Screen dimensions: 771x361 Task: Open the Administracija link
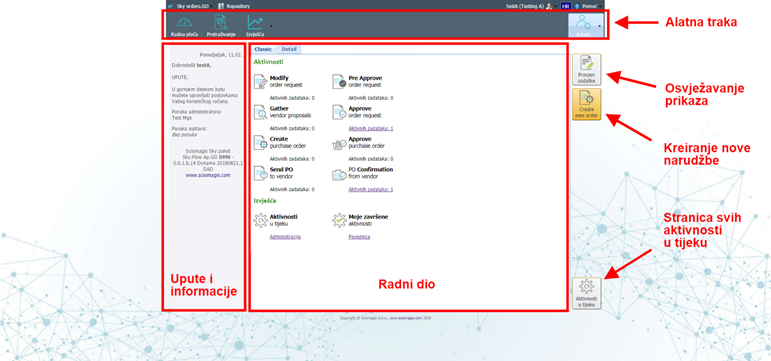click(285, 237)
